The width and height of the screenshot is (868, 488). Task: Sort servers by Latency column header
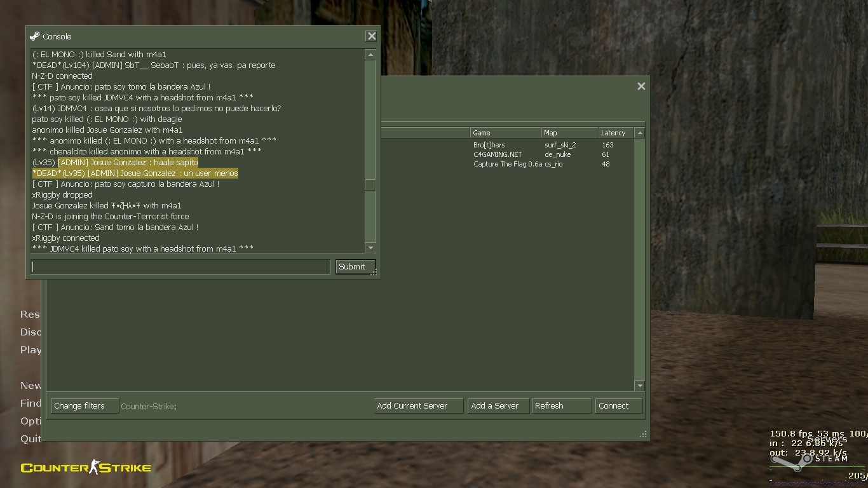(x=615, y=133)
